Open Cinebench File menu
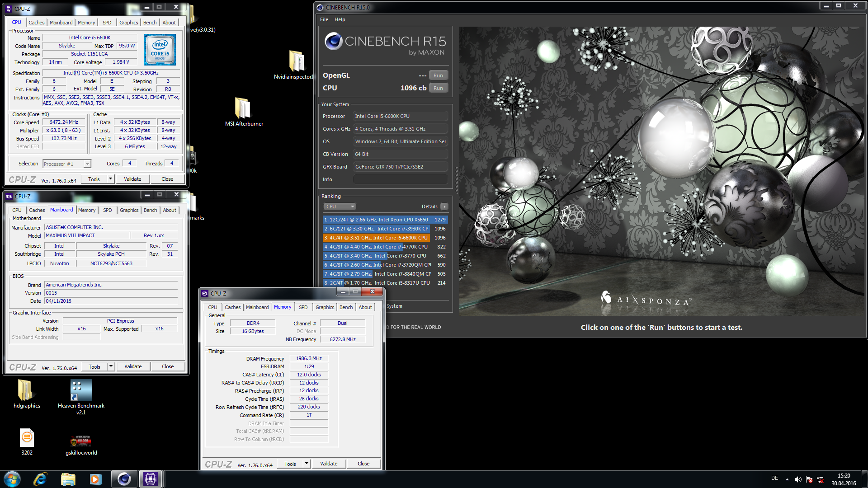The height and width of the screenshot is (488, 868). pyautogui.click(x=324, y=19)
